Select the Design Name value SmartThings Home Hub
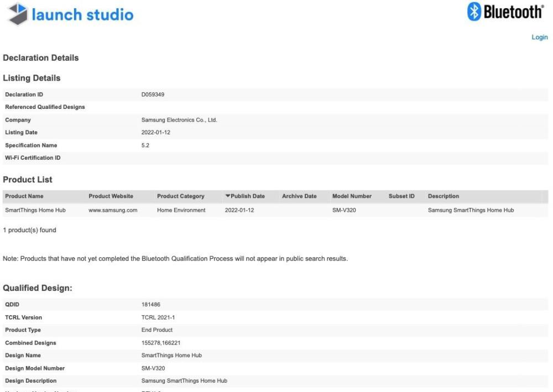 click(171, 355)
